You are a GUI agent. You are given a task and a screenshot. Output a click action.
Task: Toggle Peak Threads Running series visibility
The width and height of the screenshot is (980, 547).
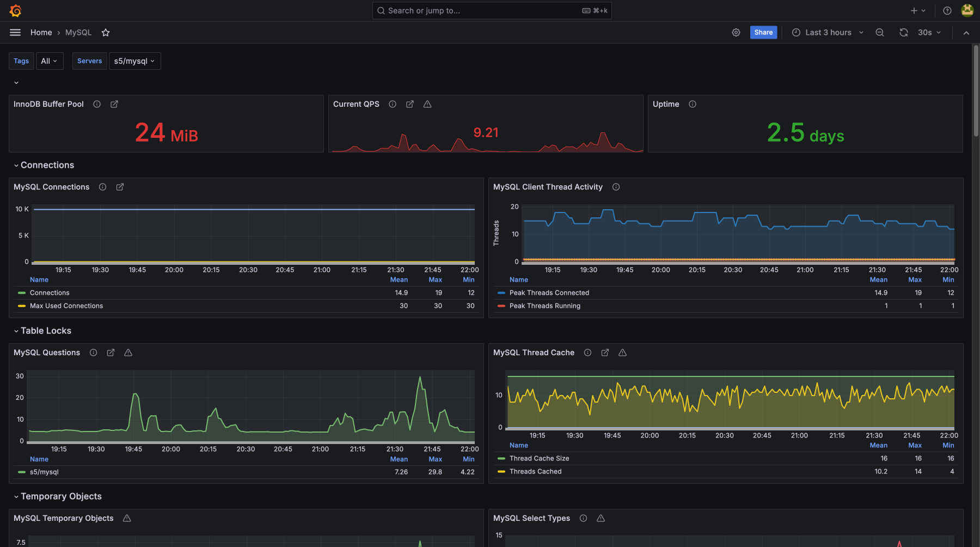tap(544, 306)
